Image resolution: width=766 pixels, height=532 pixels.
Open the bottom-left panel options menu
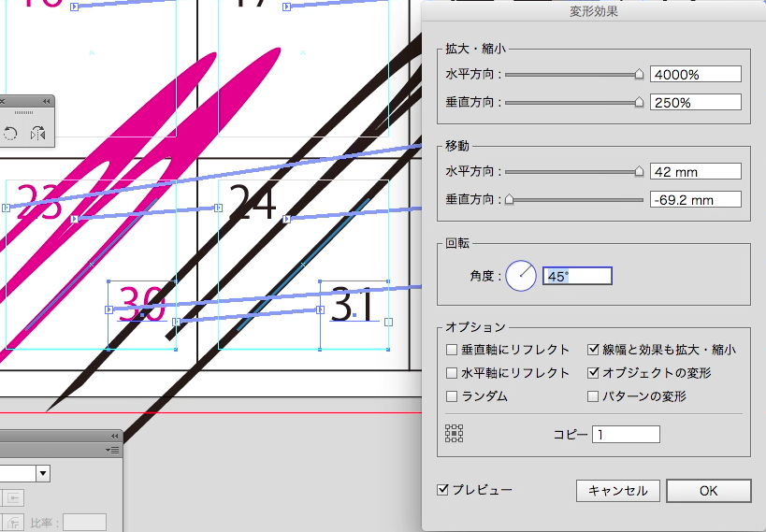[x=112, y=450]
